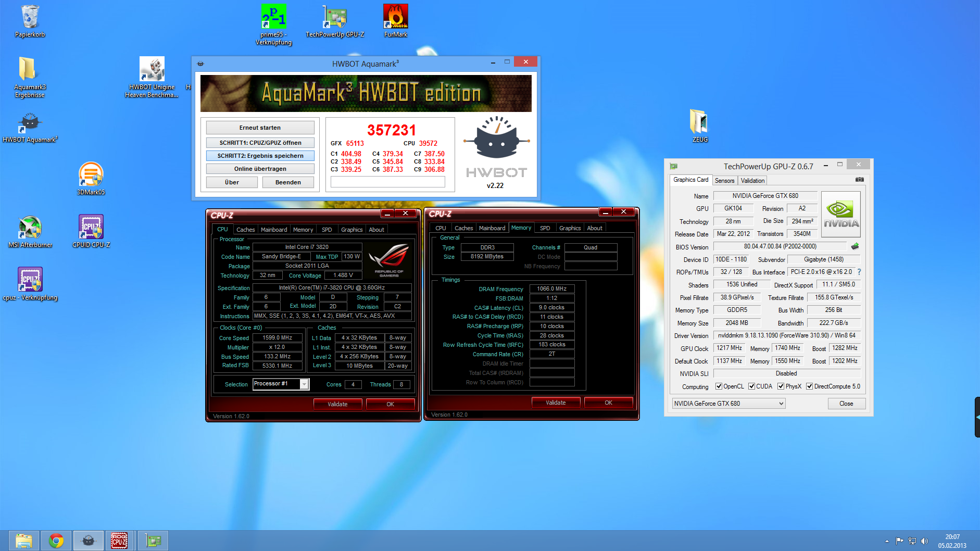Click the Über button in Aquamark
This screenshot has height=551, width=980.
pyautogui.click(x=232, y=182)
